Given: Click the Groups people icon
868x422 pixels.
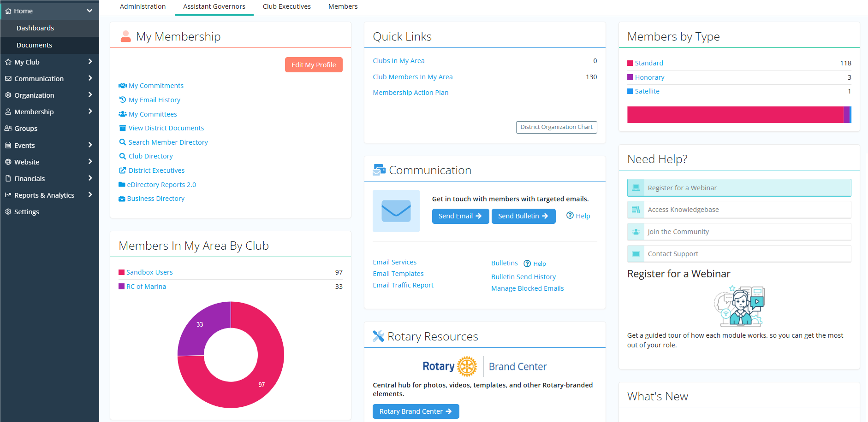Looking at the screenshot, I should tap(8, 129).
